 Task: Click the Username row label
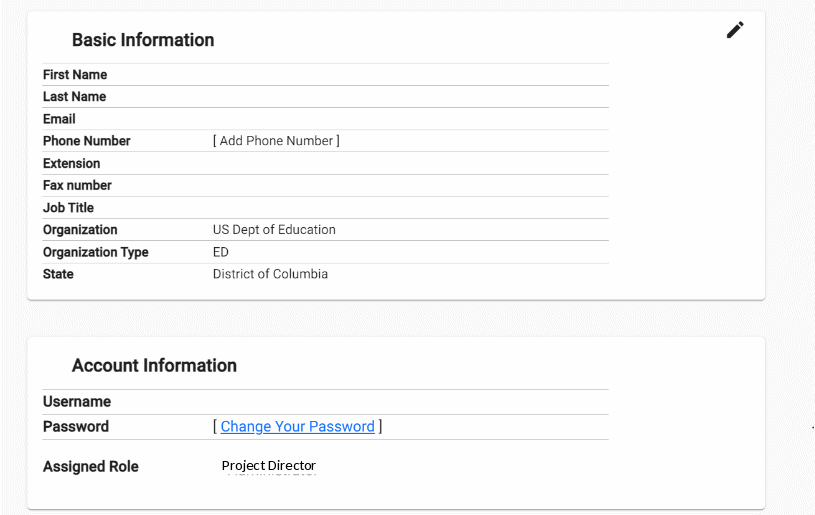(77, 402)
